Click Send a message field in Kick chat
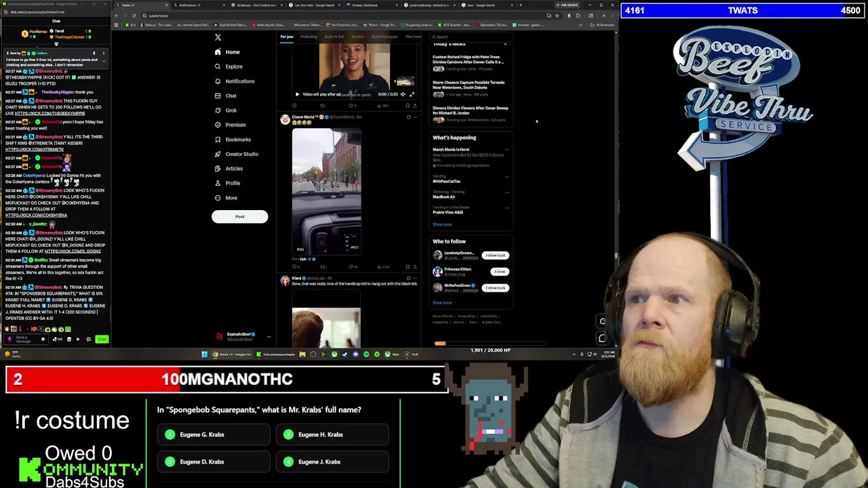This screenshot has height=488, width=868. (26, 339)
